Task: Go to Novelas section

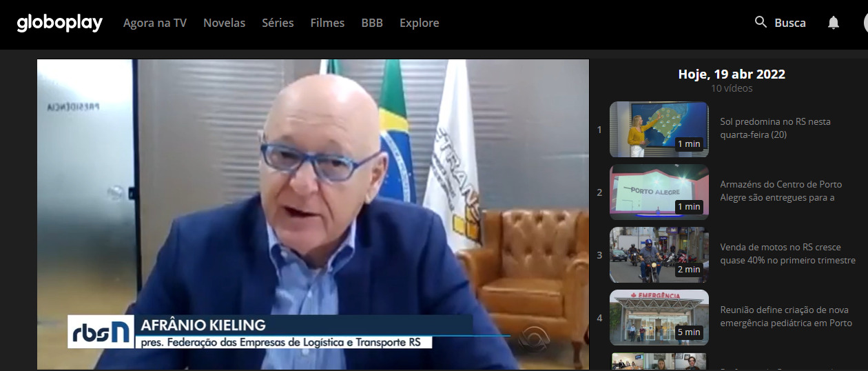Action: pyautogui.click(x=224, y=23)
